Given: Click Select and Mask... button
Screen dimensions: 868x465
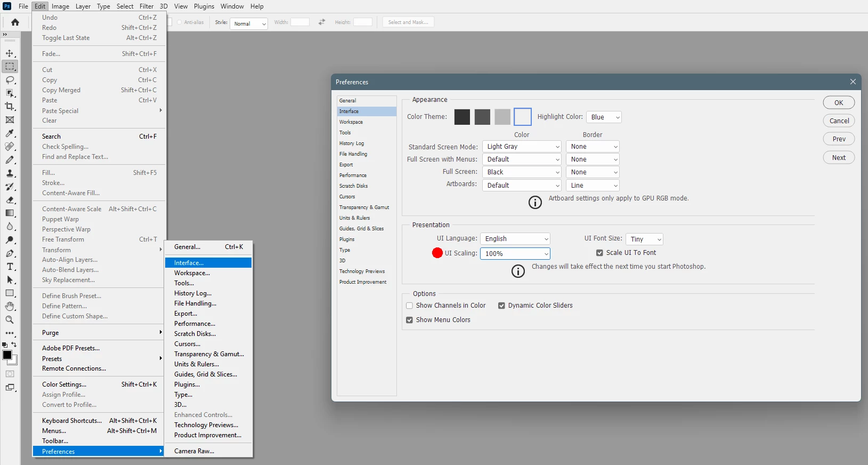Looking at the screenshot, I should tap(408, 22).
